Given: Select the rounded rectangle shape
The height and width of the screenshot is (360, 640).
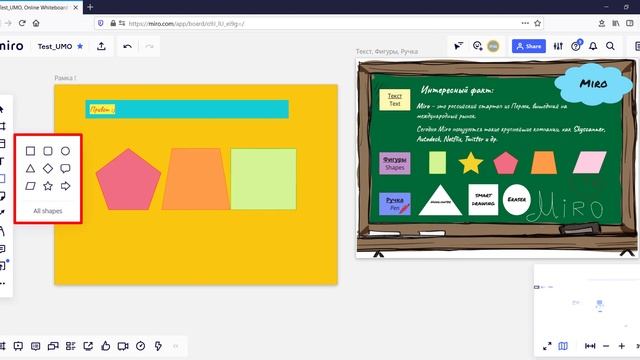Looking at the screenshot, I should [48, 151].
